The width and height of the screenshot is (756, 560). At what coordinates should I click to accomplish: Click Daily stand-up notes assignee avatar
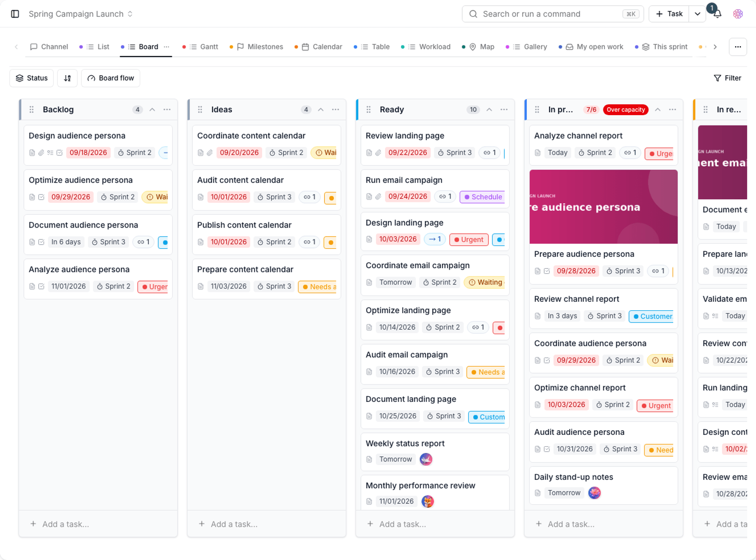pyautogui.click(x=594, y=493)
